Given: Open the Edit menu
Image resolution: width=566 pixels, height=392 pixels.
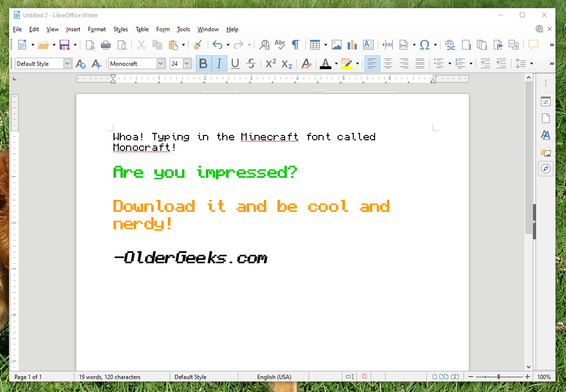Looking at the screenshot, I should tap(34, 29).
